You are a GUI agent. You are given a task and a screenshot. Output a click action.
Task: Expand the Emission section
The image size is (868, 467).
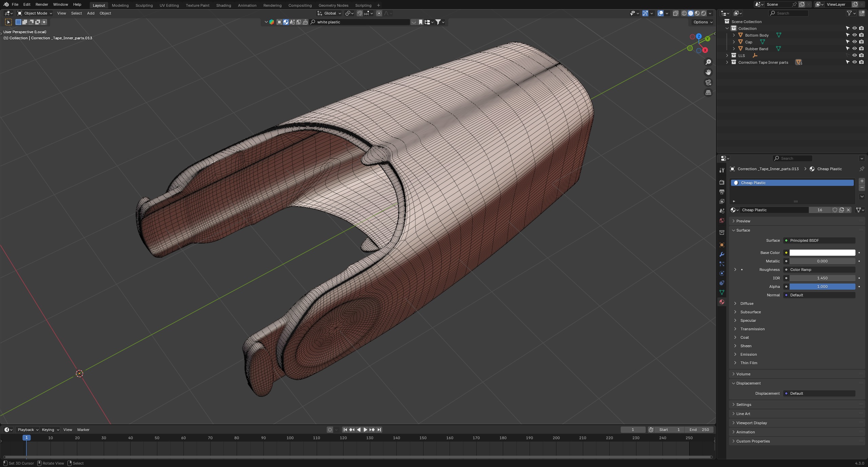pos(748,354)
